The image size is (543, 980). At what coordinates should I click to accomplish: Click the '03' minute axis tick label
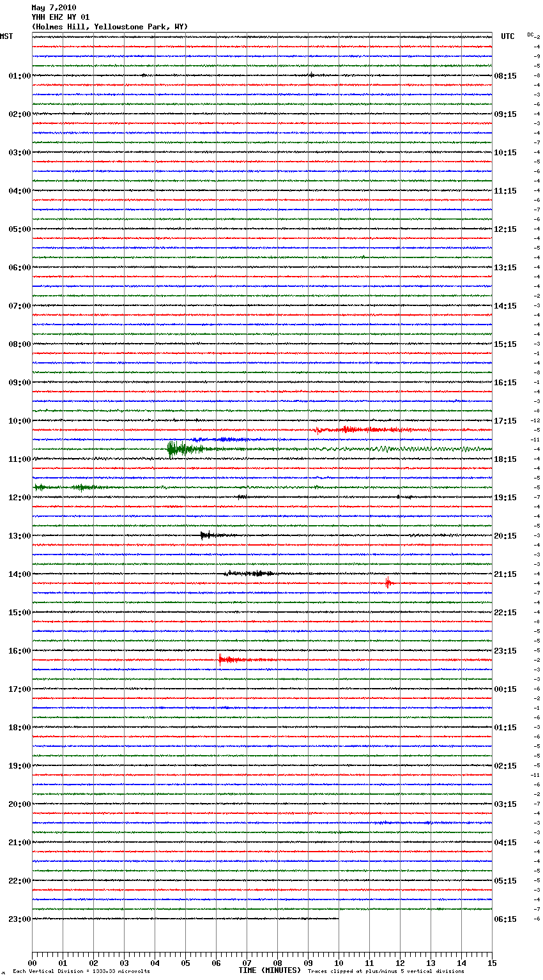(x=124, y=963)
